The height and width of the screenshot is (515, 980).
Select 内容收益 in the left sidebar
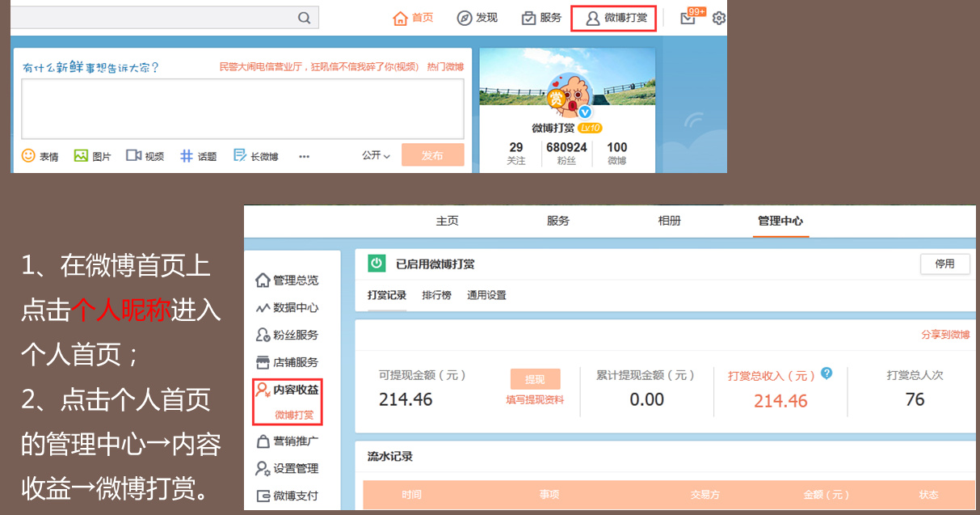point(287,390)
